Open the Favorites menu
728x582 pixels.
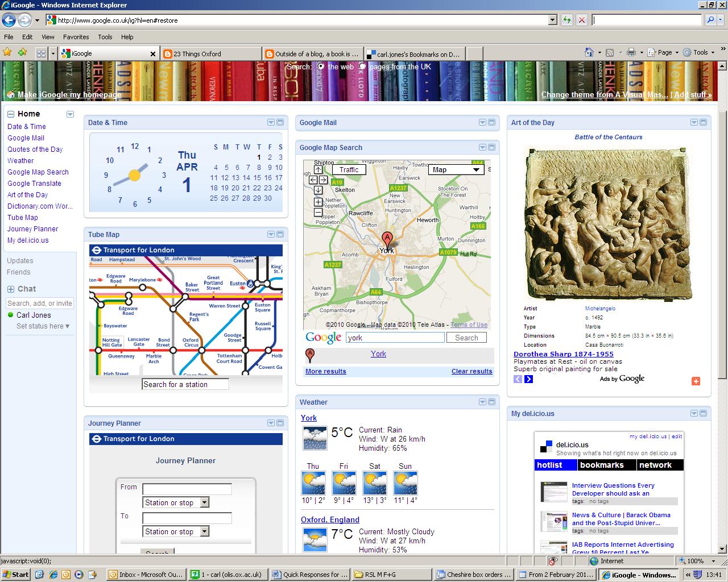(x=76, y=37)
